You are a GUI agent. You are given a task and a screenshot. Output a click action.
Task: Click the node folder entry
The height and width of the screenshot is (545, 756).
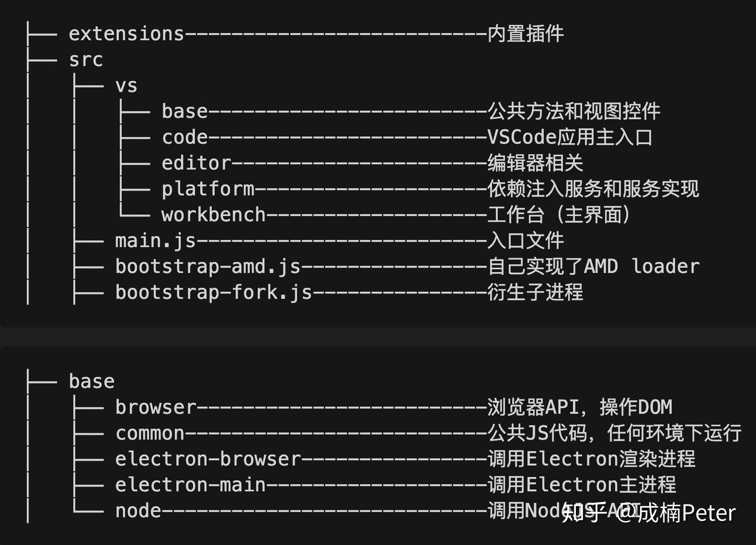click(138, 511)
